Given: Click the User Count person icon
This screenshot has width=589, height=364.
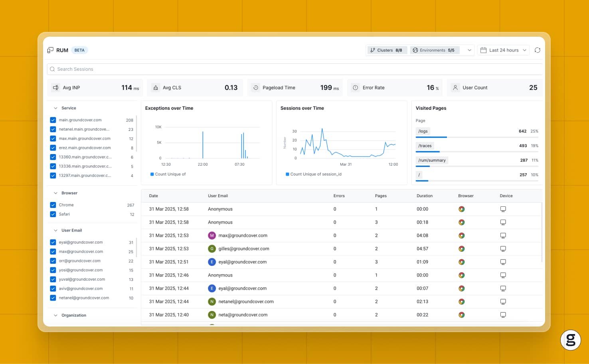Looking at the screenshot, I should (x=455, y=87).
